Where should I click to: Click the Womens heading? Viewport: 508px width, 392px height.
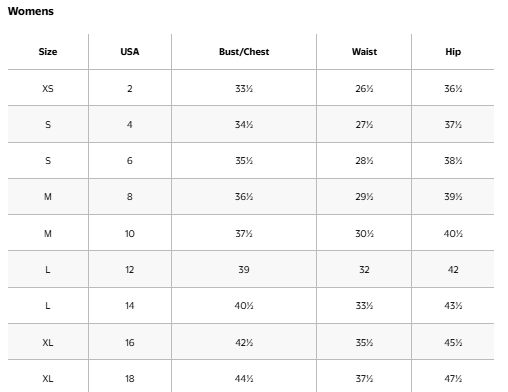coord(31,11)
